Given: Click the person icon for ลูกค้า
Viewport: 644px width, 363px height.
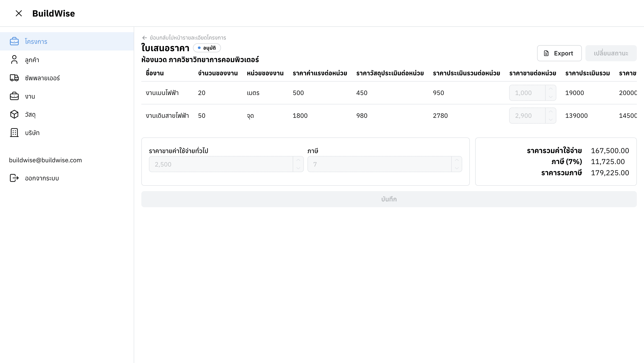Looking at the screenshot, I should tap(14, 60).
